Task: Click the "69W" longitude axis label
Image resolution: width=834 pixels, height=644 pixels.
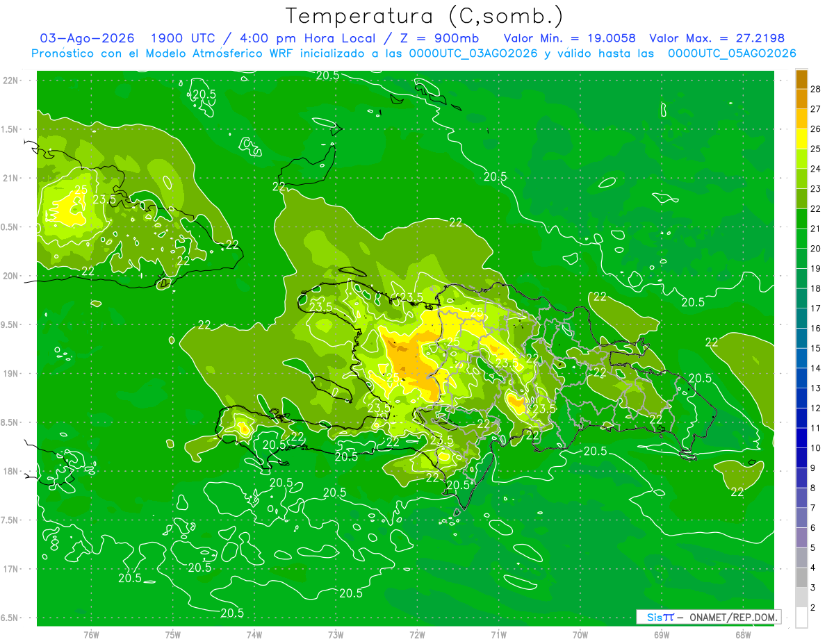Action: click(661, 635)
